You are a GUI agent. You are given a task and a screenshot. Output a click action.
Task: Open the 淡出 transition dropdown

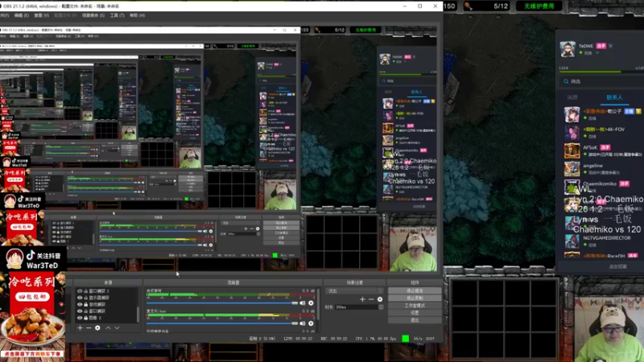pos(354,290)
